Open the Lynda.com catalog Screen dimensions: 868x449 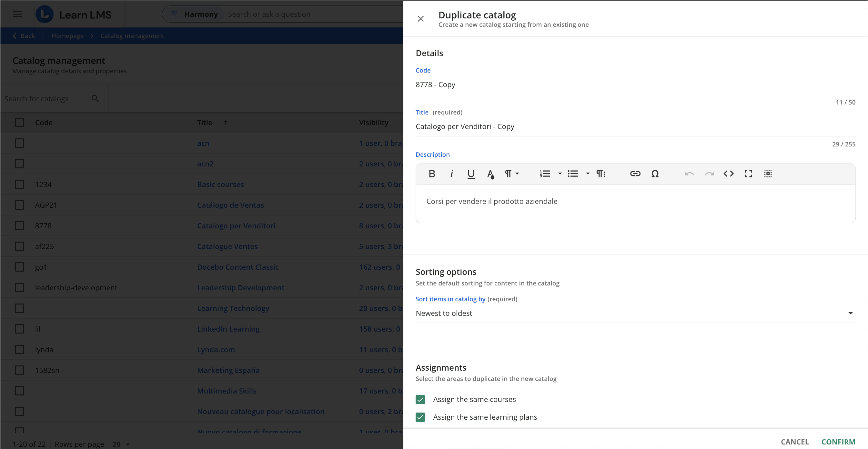216,350
